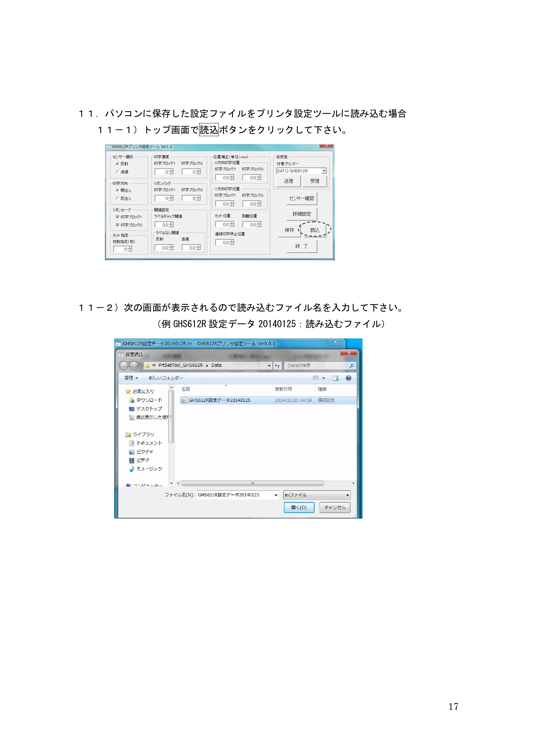535x756 pixels.
Task: Click the 受信 button
Action: click(315, 181)
